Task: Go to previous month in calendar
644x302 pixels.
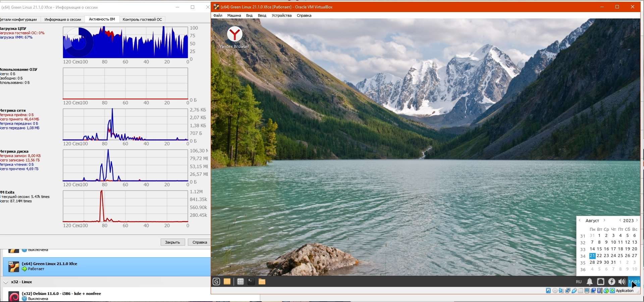Action: tap(580, 220)
